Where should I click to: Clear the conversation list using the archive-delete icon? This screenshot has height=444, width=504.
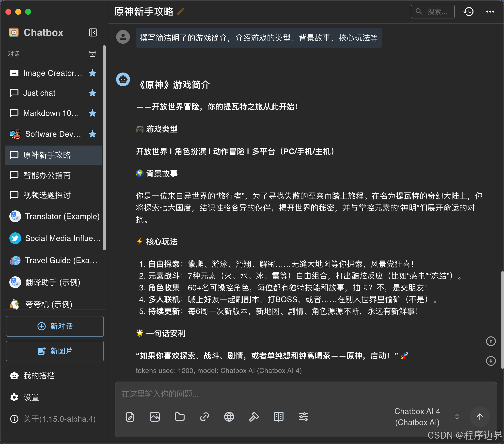[93, 54]
